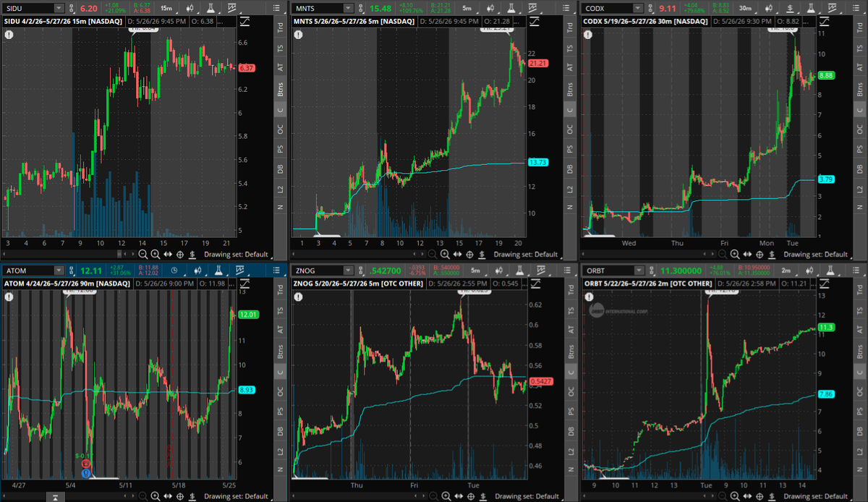Open studies flask icon in MNTS panel
The width and height of the screenshot is (868, 502).
click(511, 8)
